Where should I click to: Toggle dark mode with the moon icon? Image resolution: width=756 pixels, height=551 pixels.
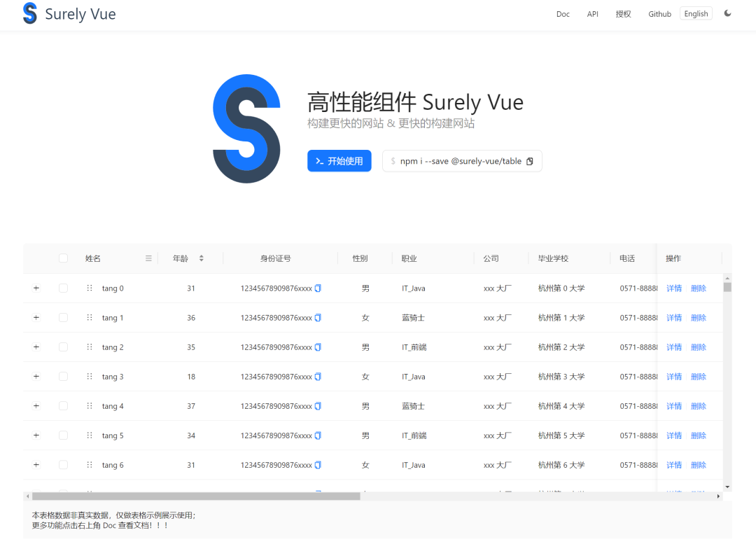point(727,13)
